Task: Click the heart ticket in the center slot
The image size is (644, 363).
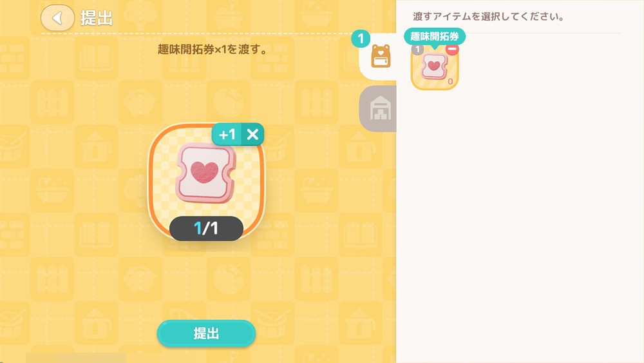Action: (206, 174)
